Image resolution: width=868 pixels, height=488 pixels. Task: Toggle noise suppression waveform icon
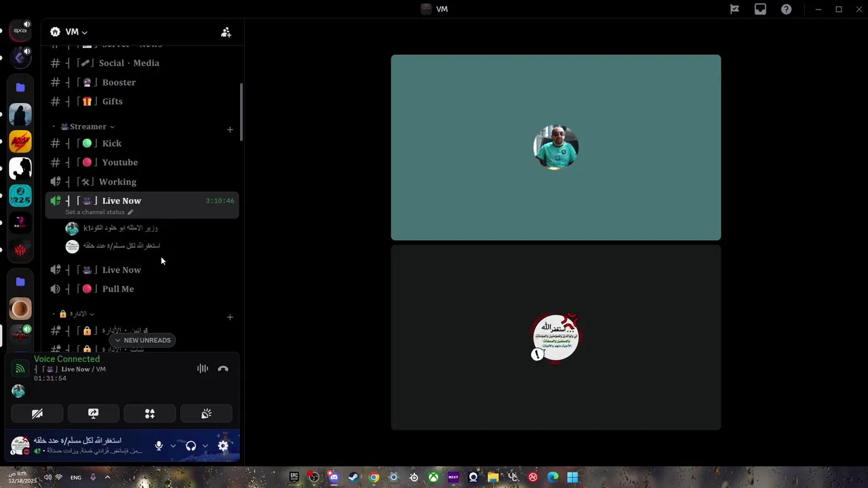pos(202,369)
